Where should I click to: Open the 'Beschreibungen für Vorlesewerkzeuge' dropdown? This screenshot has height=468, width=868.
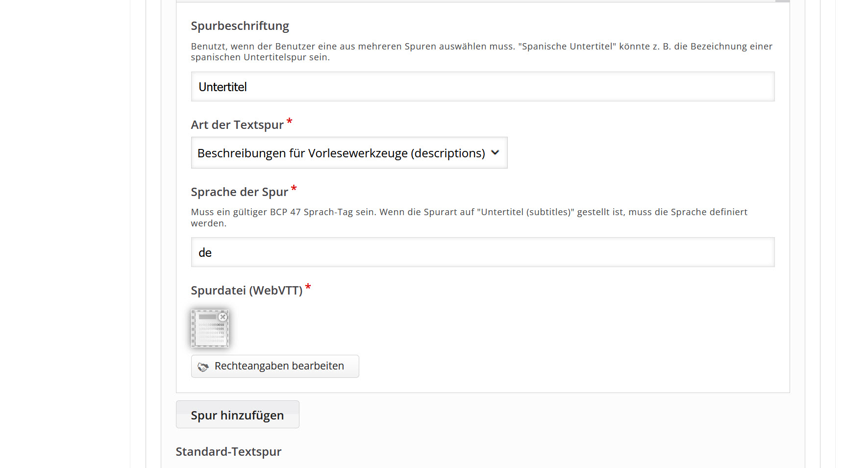tap(349, 153)
